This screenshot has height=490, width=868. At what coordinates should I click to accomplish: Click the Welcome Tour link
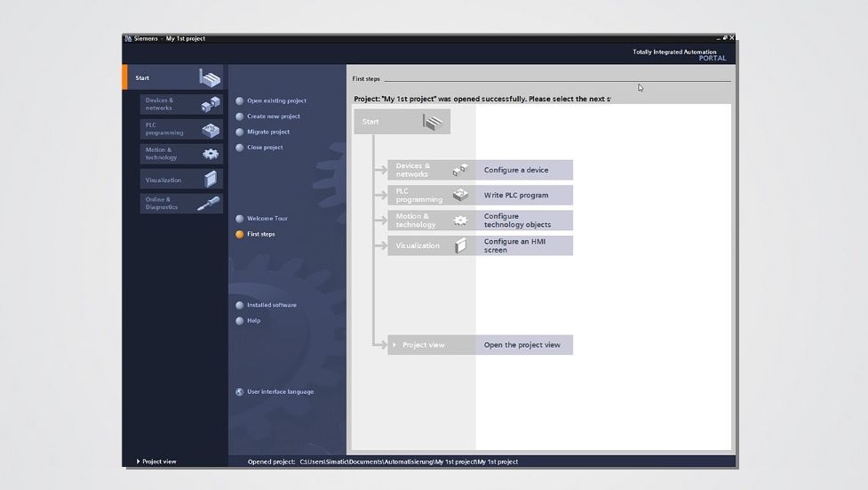[267, 219]
